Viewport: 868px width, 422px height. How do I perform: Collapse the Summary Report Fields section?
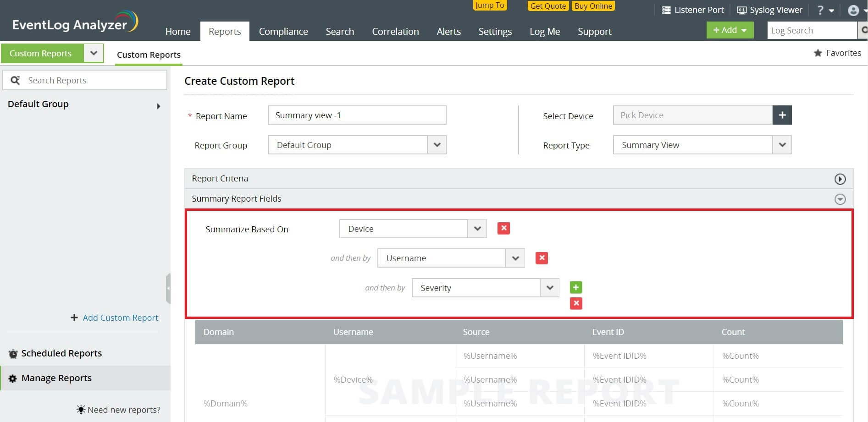(840, 199)
